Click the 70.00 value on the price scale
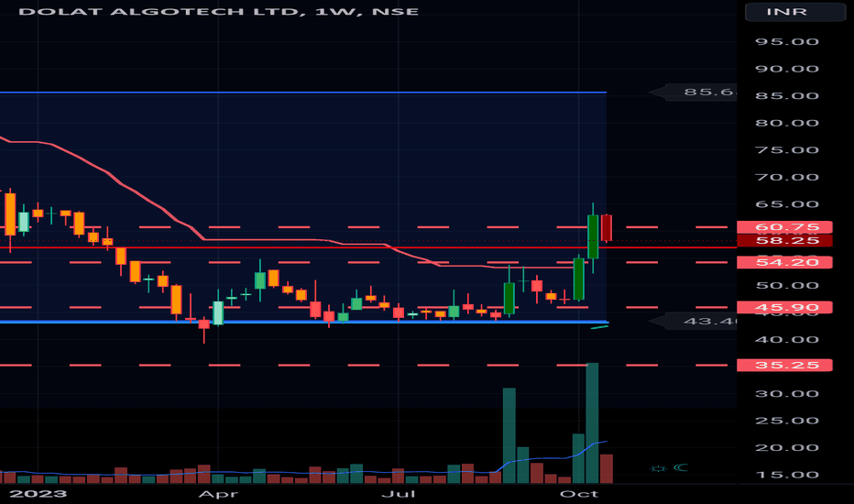The width and height of the screenshot is (854, 504). coord(787,177)
